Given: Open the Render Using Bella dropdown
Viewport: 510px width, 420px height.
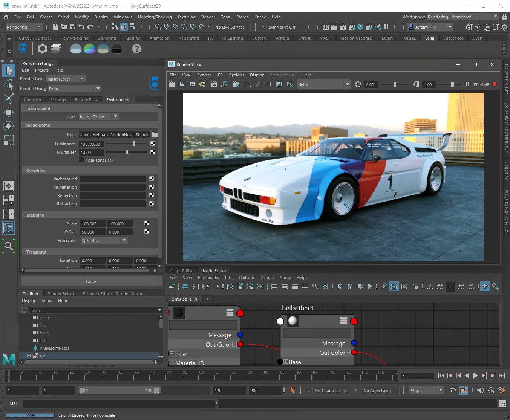Looking at the screenshot, I should (x=75, y=89).
